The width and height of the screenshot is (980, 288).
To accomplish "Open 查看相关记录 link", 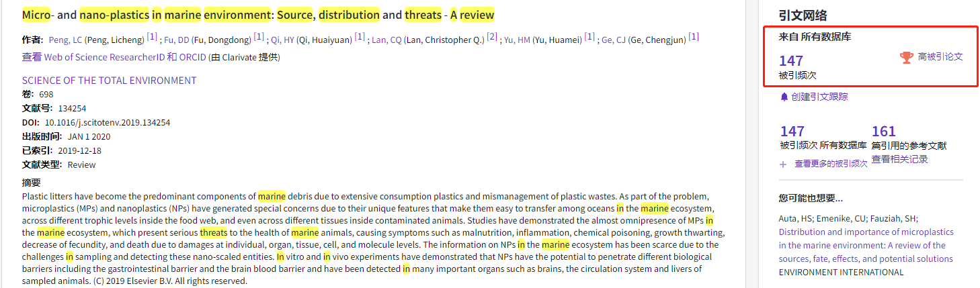I will point(899,159).
